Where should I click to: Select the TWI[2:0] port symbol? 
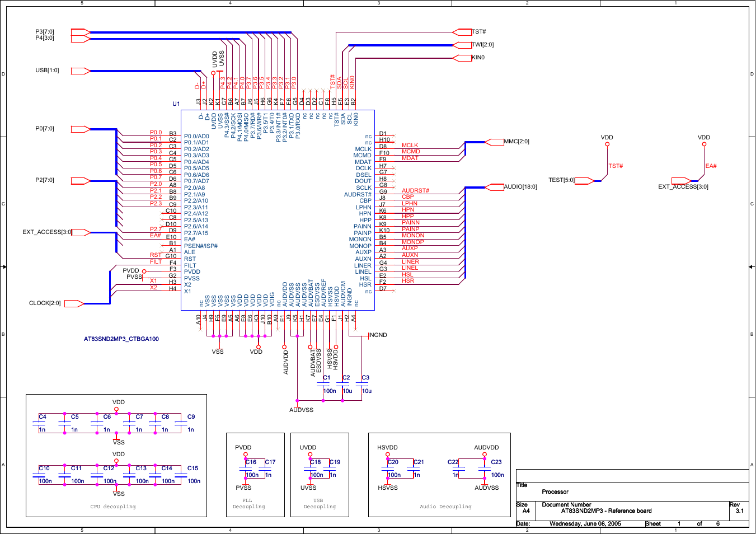tap(462, 45)
